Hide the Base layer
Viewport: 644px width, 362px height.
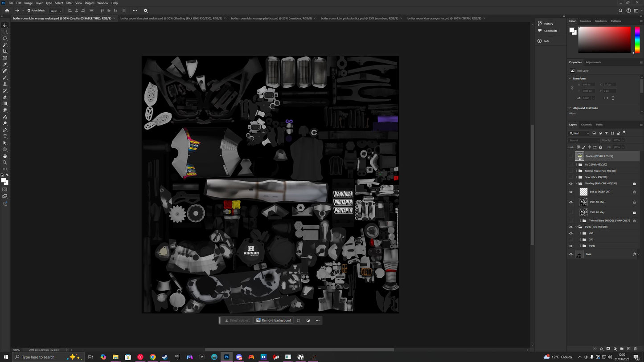pyautogui.click(x=571, y=254)
